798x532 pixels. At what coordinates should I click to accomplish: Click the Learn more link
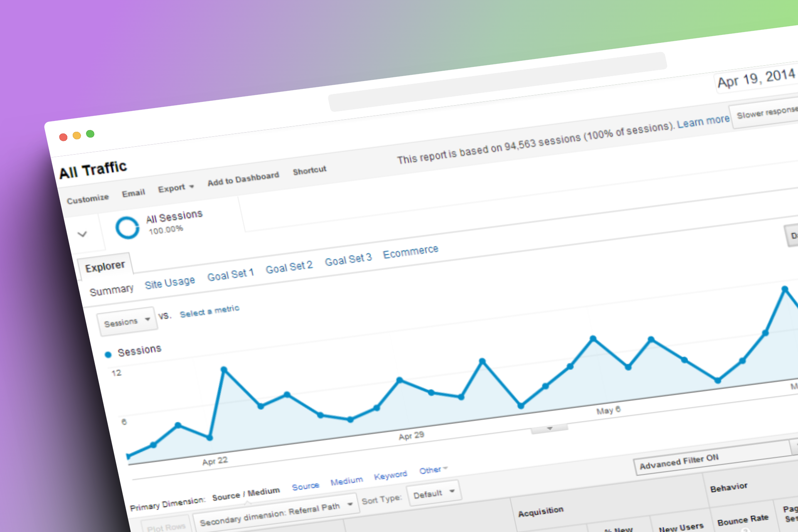pos(703,122)
